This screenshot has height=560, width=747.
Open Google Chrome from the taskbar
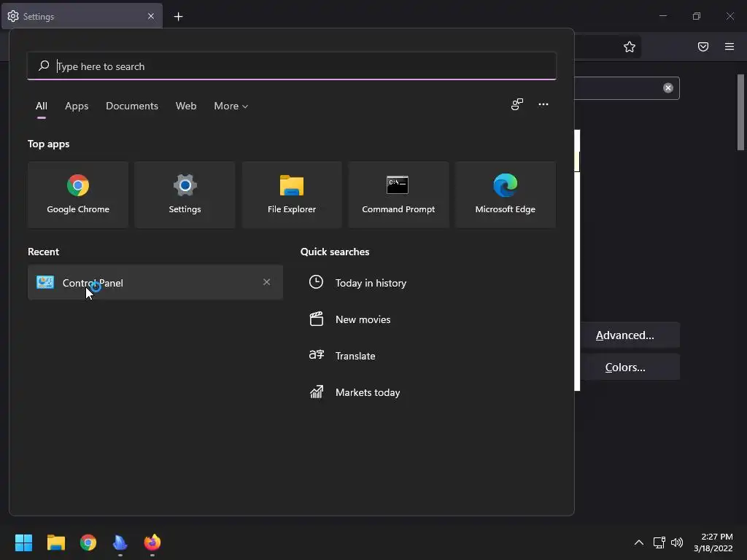click(88, 542)
